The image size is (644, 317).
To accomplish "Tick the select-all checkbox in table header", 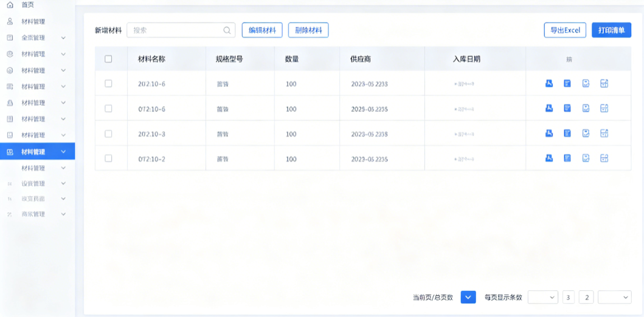I will [x=108, y=59].
